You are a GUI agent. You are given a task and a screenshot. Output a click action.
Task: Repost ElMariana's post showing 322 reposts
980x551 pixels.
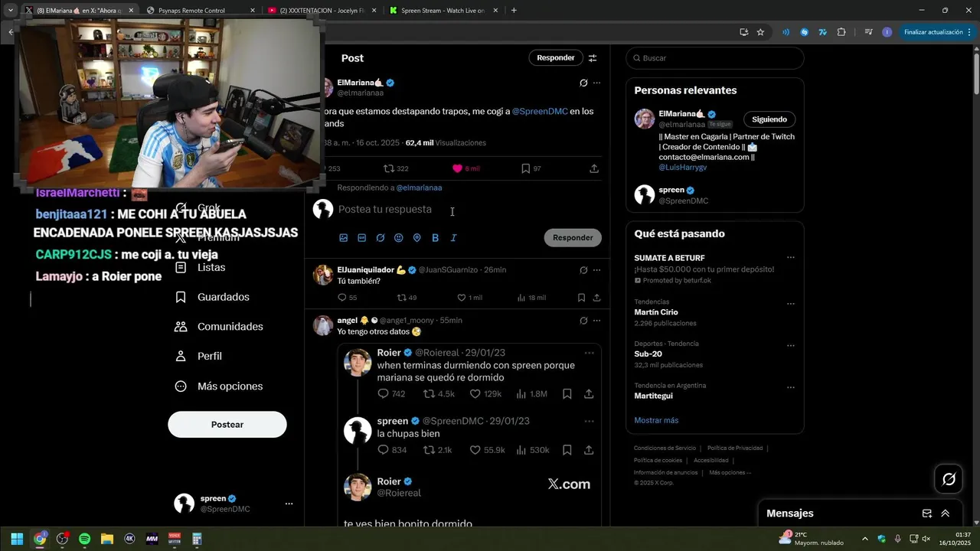pyautogui.click(x=396, y=168)
